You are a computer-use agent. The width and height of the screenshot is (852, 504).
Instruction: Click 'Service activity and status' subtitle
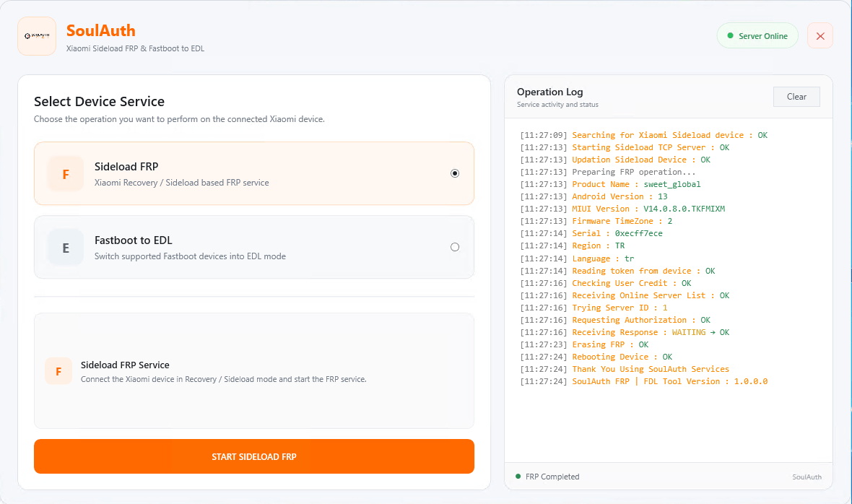[557, 104]
